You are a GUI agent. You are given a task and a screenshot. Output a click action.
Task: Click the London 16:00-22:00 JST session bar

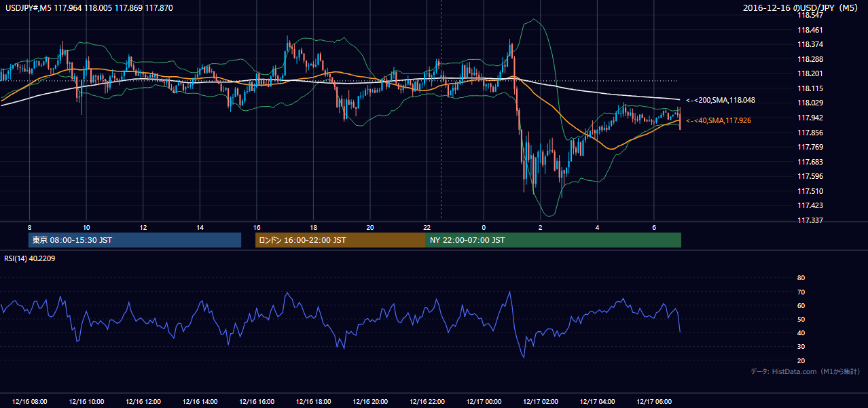[x=340, y=240]
